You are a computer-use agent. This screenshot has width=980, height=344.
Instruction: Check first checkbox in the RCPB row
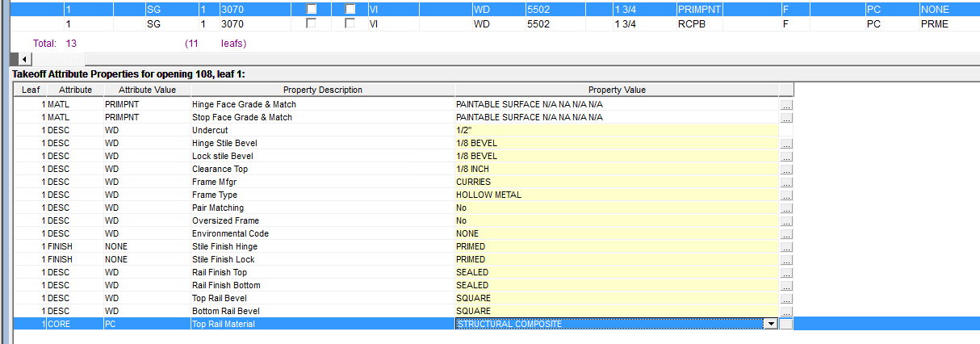(x=312, y=24)
